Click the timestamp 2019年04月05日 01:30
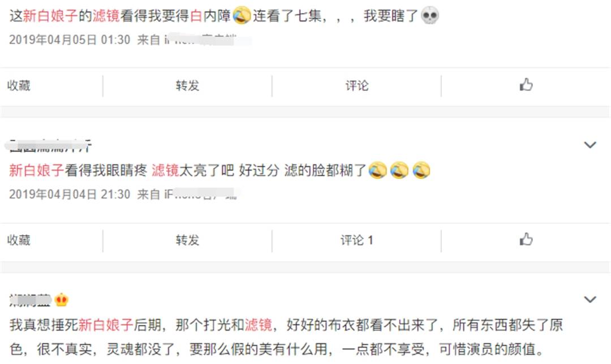The width and height of the screenshot is (611, 364). tap(70, 40)
